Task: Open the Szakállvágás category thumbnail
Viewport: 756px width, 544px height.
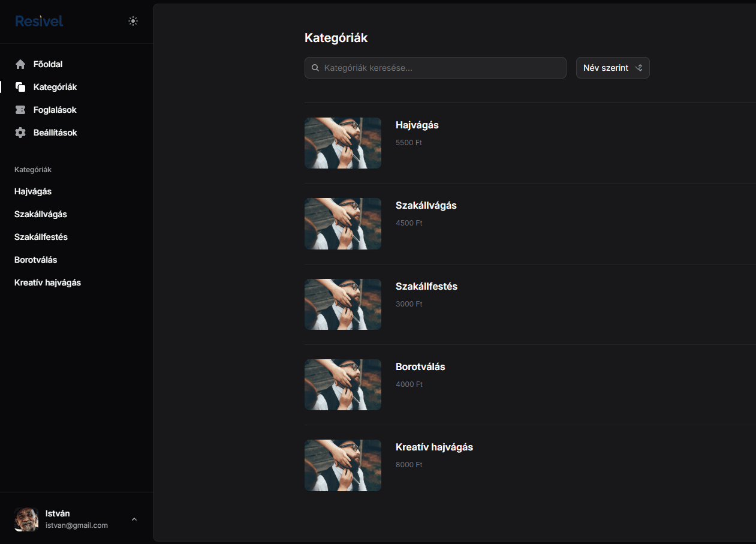Action: 343,224
